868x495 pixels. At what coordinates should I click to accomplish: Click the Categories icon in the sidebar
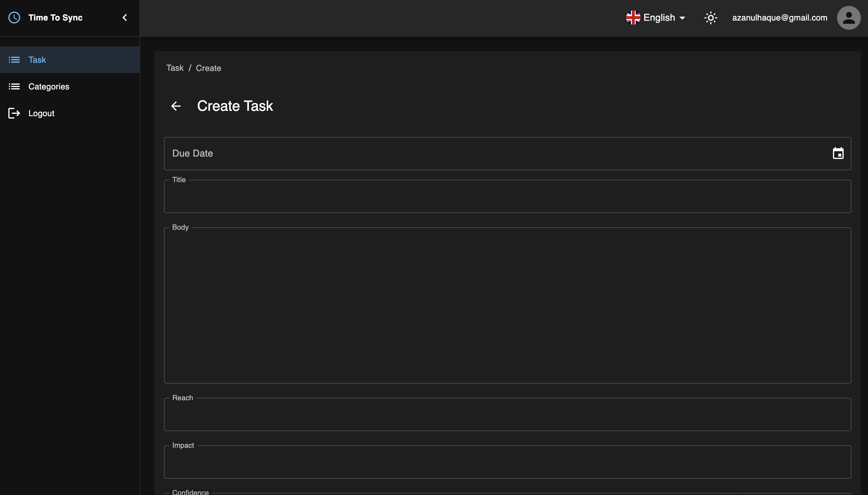(x=14, y=86)
